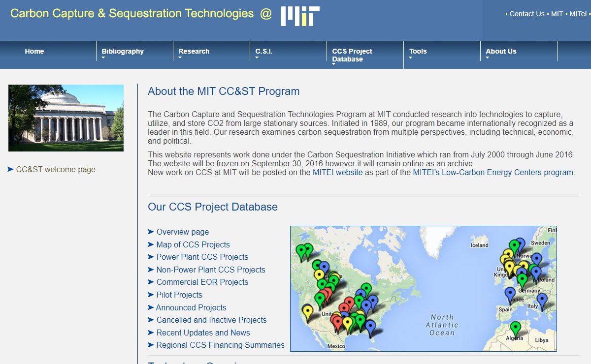Expand the CCS Project Database dropdown arrow
This screenshot has width=591, height=364.
tap(334, 64)
